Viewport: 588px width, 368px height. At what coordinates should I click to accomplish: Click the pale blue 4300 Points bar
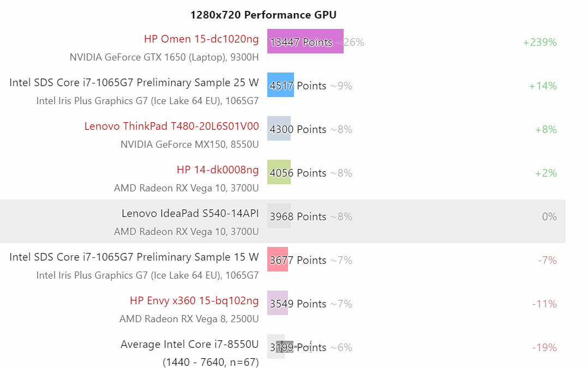click(279, 129)
